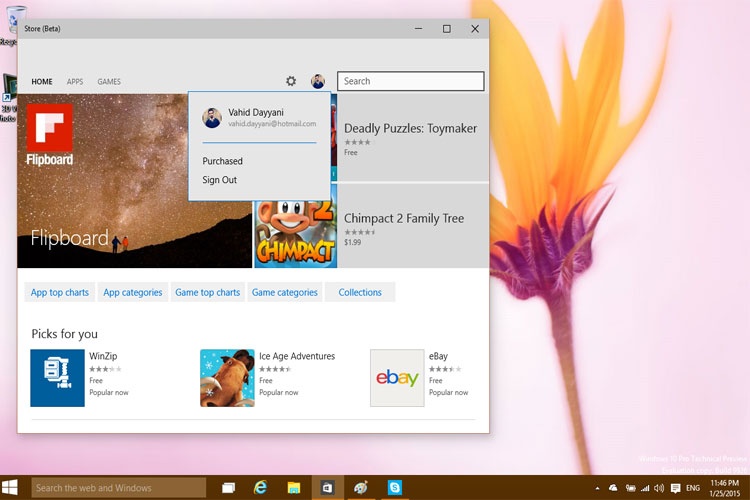Click the Store (Beta) window title
This screenshot has width=750, height=500.
point(43,29)
